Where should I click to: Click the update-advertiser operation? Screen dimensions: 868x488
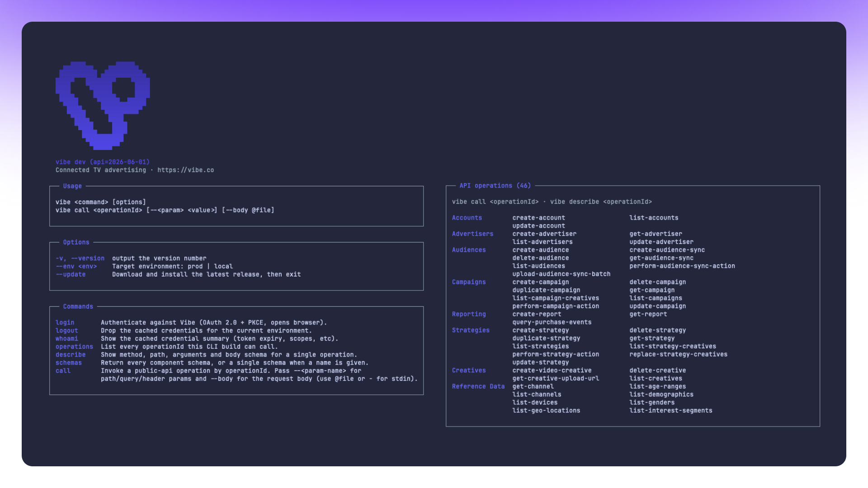click(661, 242)
